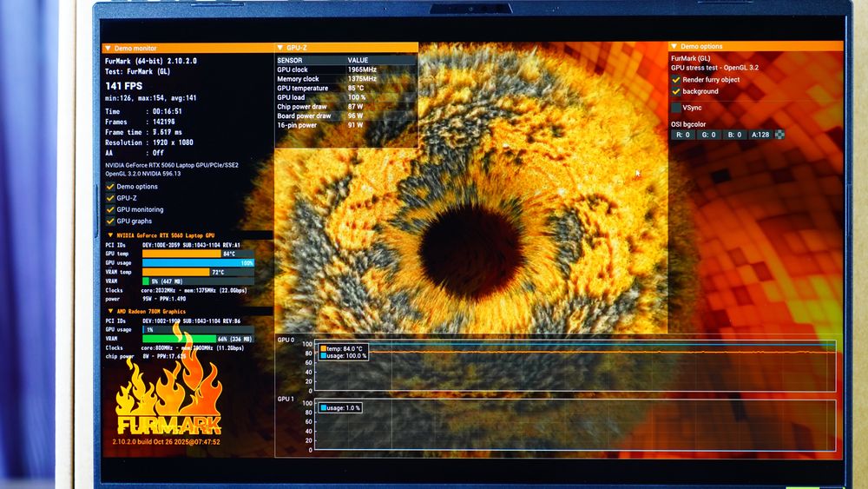The image size is (868, 489).
Task: Click the NVIDIA GPU usage 100% bar
Action: [x=198, y=263]
